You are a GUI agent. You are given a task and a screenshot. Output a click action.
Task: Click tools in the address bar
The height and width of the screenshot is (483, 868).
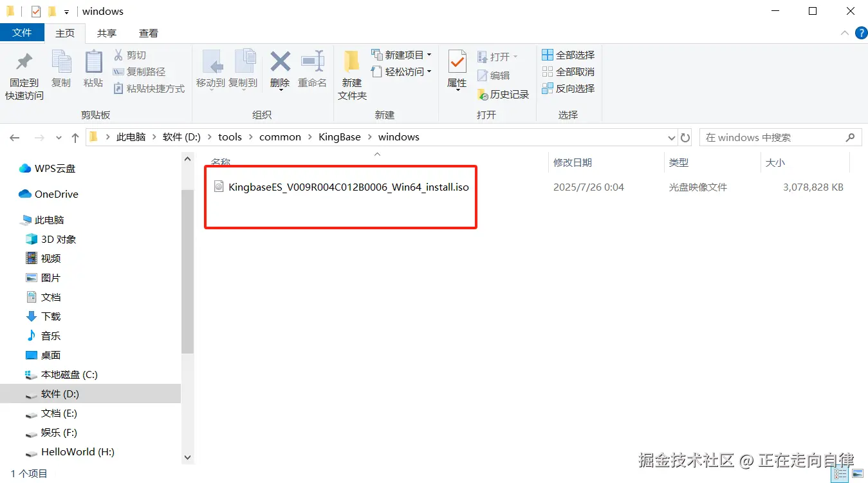230,137
